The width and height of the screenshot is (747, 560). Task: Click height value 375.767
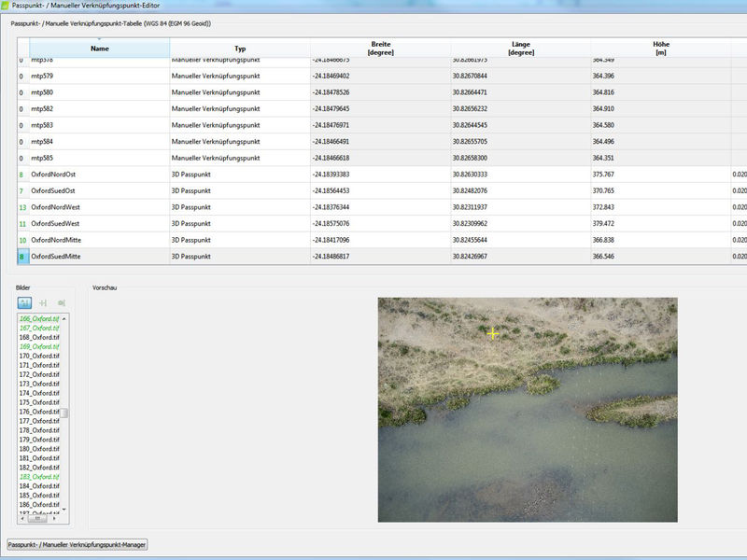pyautogui.click(x=603, y=175)
